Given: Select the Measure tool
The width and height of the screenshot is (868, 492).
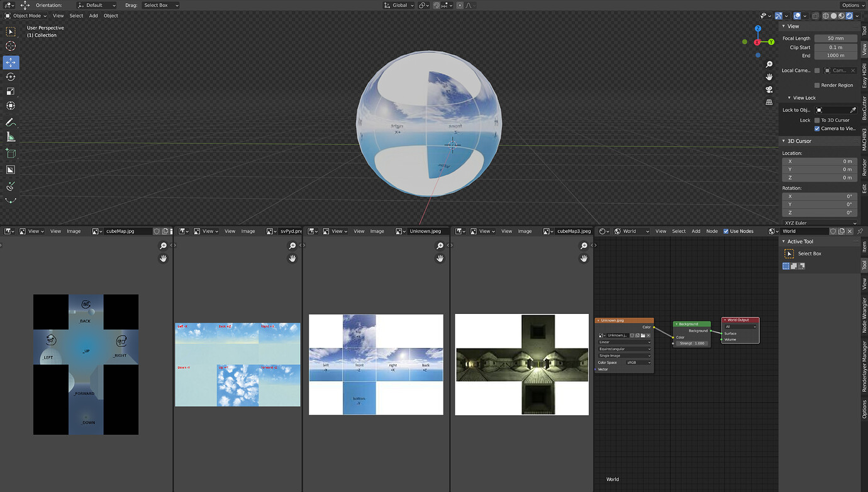Looking at the screenshot, I should coord(11,137).
